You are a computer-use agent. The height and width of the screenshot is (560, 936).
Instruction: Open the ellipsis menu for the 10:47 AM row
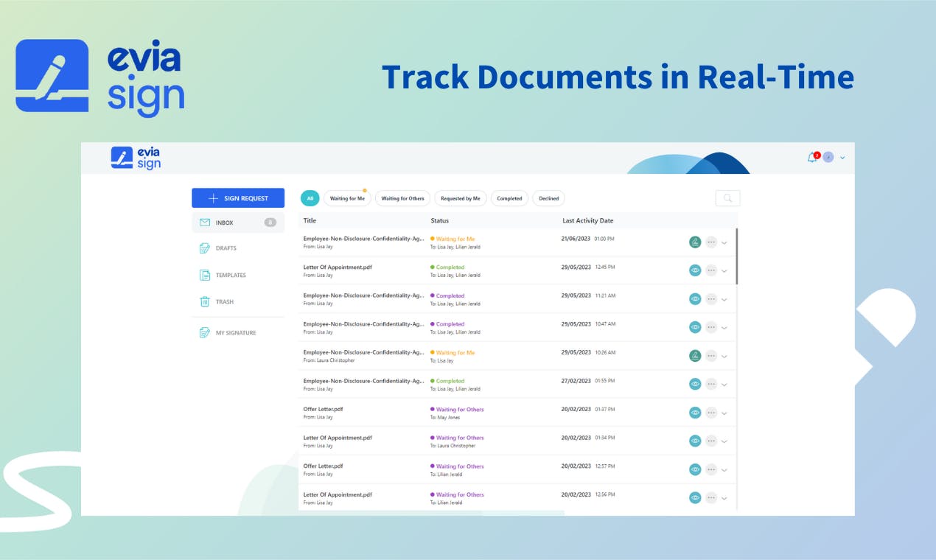(x=711, y=327)
